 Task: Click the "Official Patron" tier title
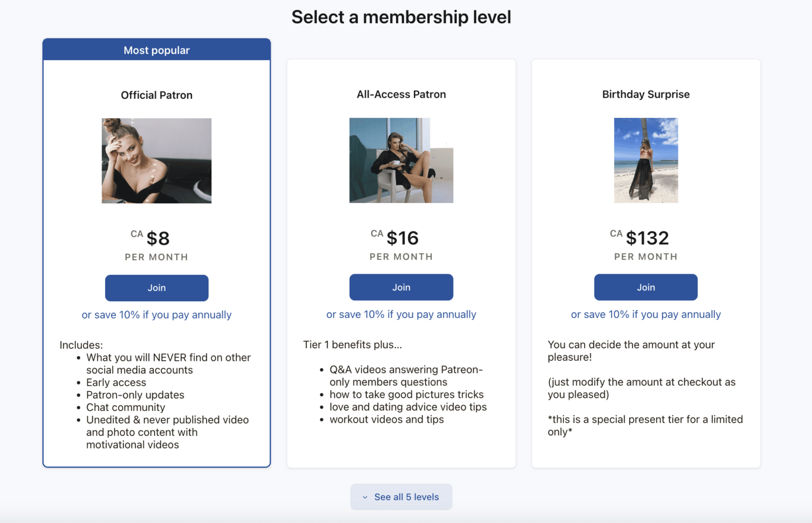pyautogui.click(x=156, y=95)
